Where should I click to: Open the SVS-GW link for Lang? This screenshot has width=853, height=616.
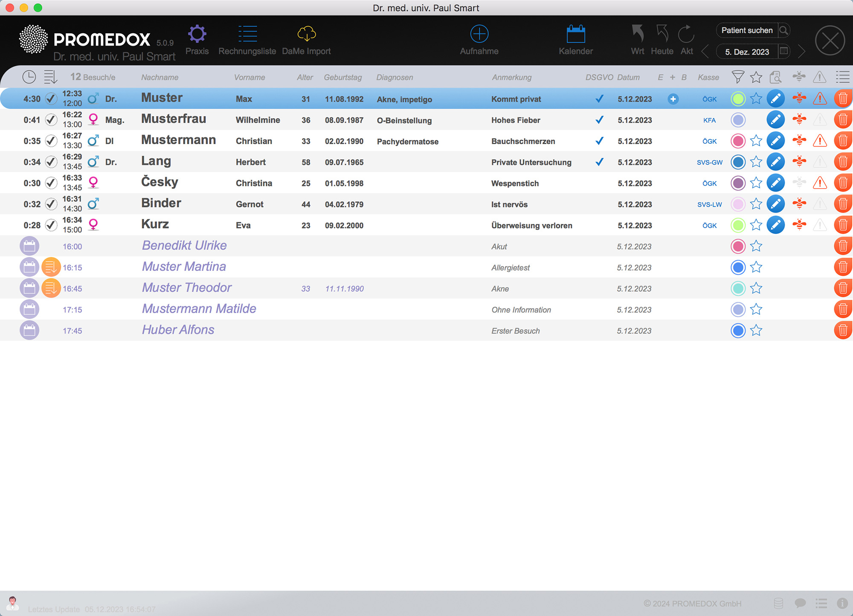(x=710, y=162)
